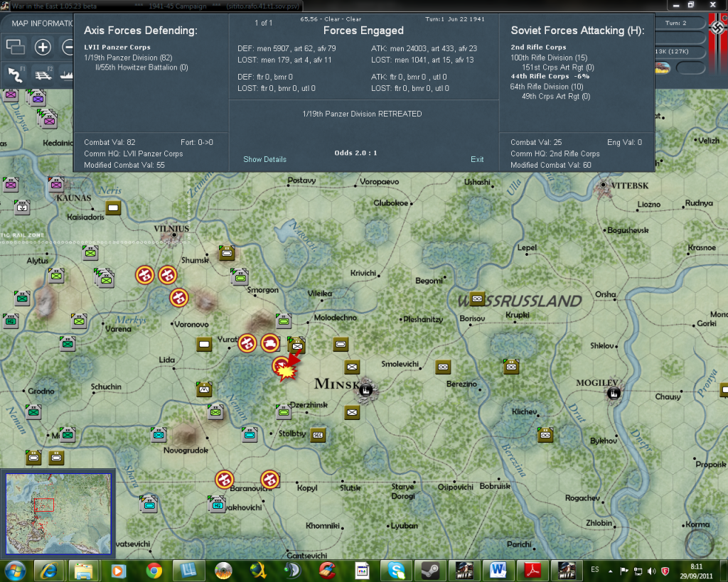The image size is (728, 582).
Task: Select the tan counter left of Yuratishki
Action: click(204, 344)
